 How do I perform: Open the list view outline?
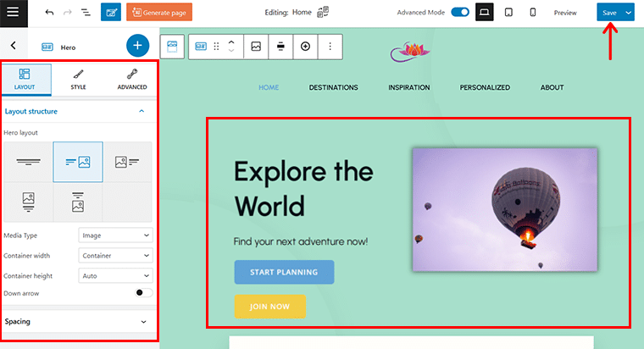86,13
